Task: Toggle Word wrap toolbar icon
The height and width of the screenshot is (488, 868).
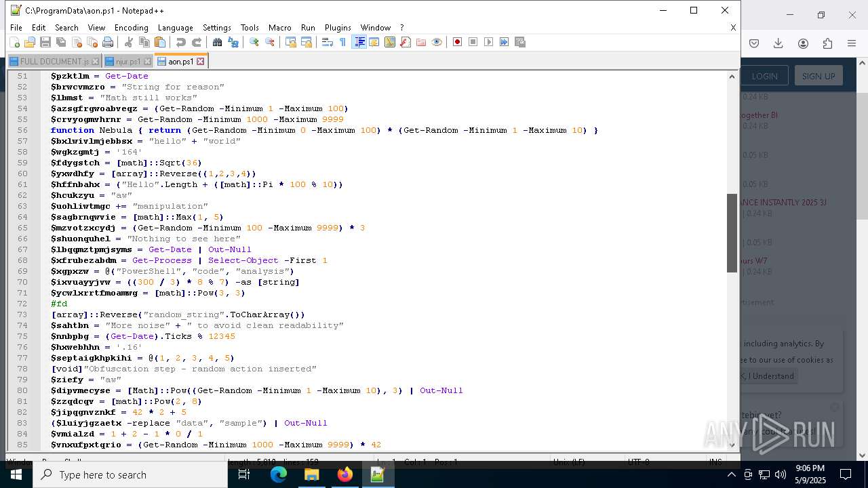Action: pos(327,42)
